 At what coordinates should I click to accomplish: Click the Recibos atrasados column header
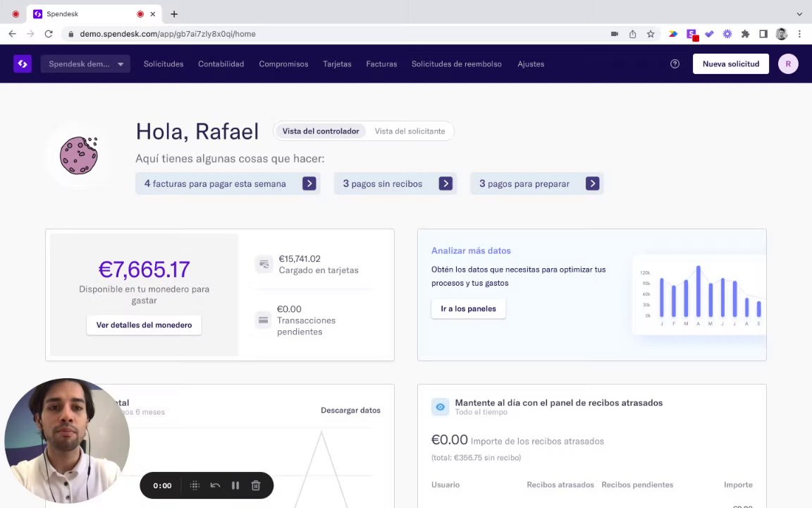pos(560,485)
